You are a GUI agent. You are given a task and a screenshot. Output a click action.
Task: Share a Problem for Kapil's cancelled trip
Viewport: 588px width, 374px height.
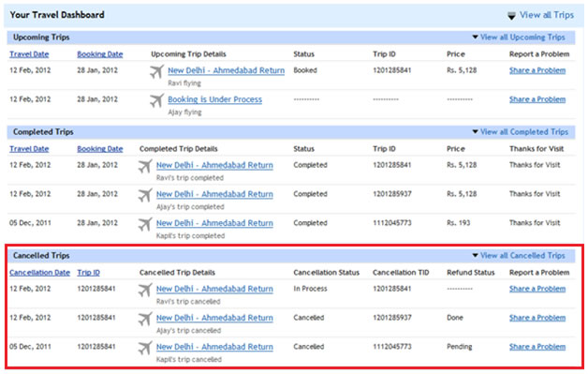pyautogui.click(x=537, y=347)
